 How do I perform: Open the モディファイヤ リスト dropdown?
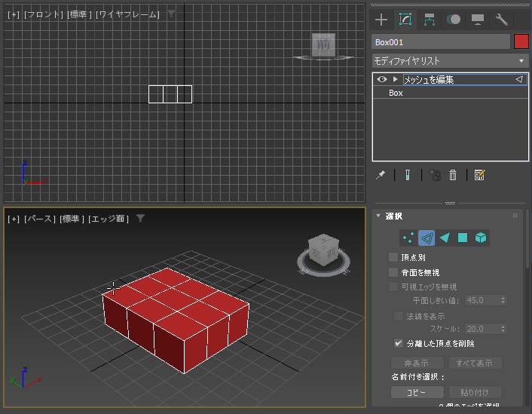click(450, 61)
